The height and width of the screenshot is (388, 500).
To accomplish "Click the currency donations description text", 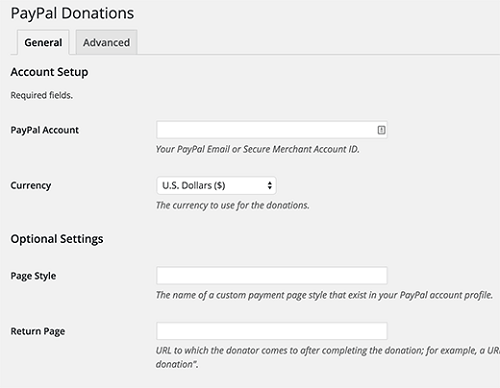I will [233, 205].
